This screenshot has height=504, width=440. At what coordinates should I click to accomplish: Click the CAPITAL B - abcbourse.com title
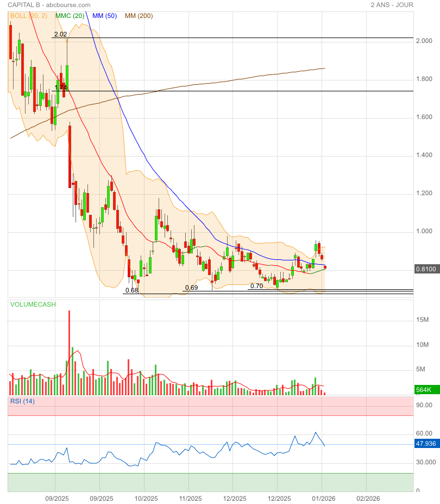(x=49, y=5)
